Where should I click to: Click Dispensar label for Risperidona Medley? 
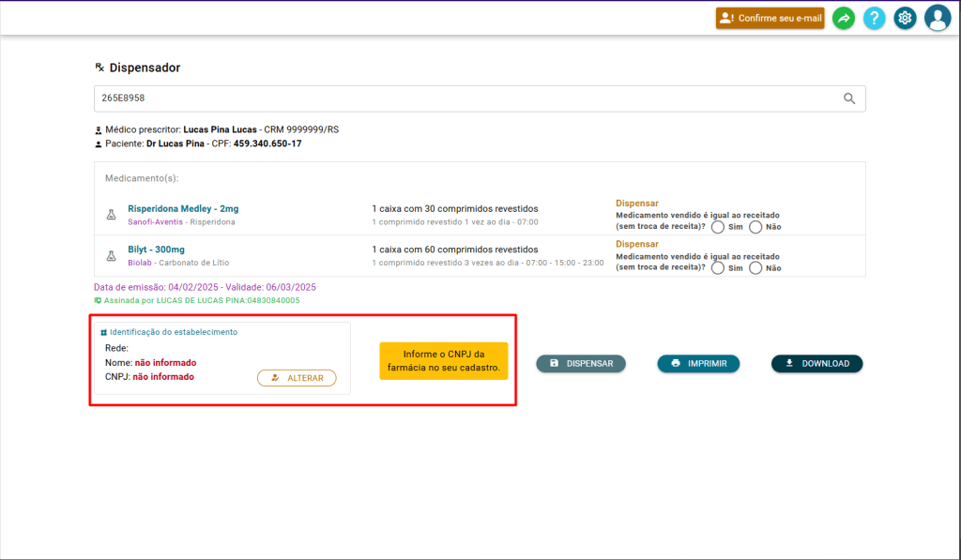pos(637,204)
